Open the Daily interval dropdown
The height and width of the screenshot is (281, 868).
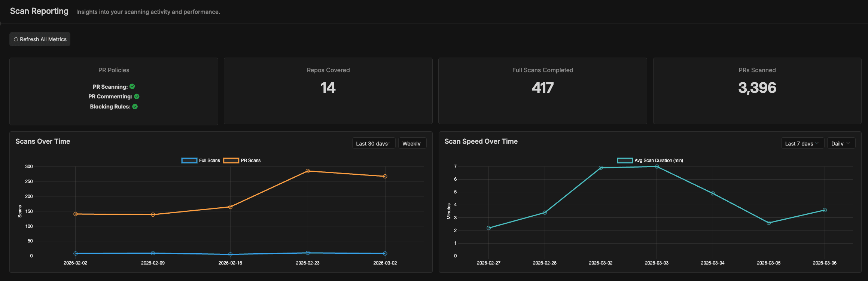click(841, 144)
